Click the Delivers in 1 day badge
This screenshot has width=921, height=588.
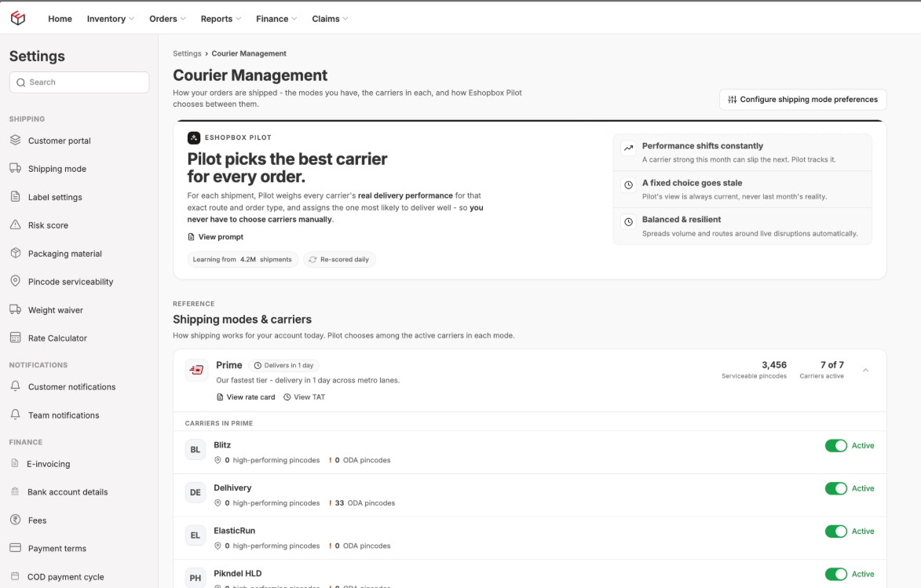(x=283, y=365)
